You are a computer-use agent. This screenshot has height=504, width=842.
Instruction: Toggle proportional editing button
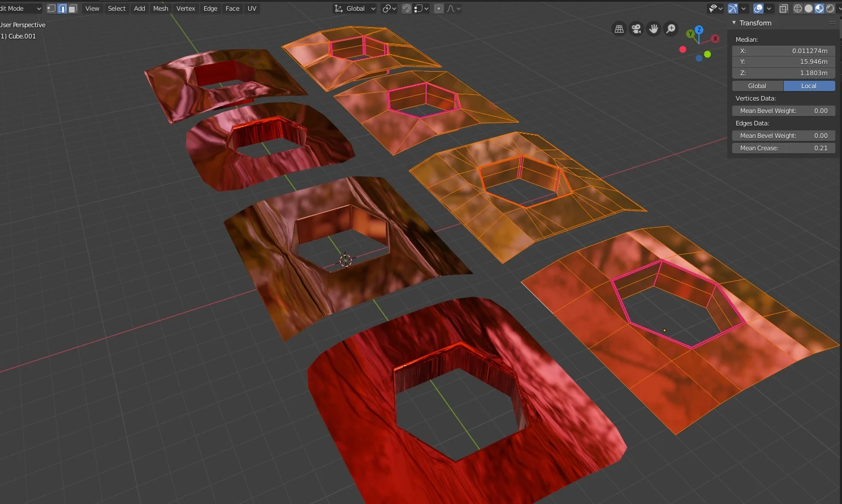click(x=439, y=8)
